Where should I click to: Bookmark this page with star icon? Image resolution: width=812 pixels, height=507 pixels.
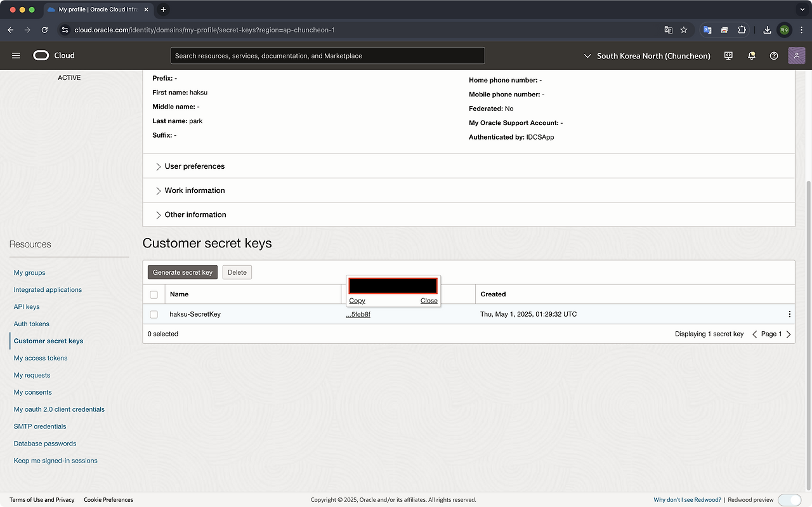(x=684, y=30)
